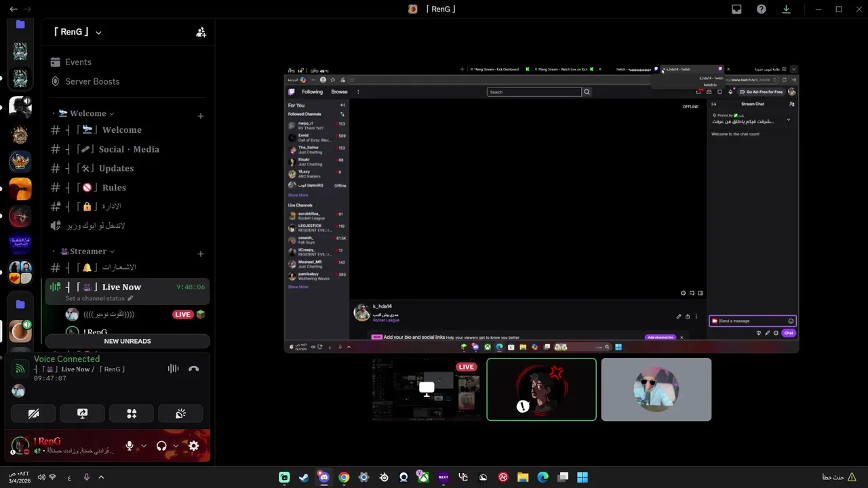Click the invite people icon beside RenG

pos(201,32)
